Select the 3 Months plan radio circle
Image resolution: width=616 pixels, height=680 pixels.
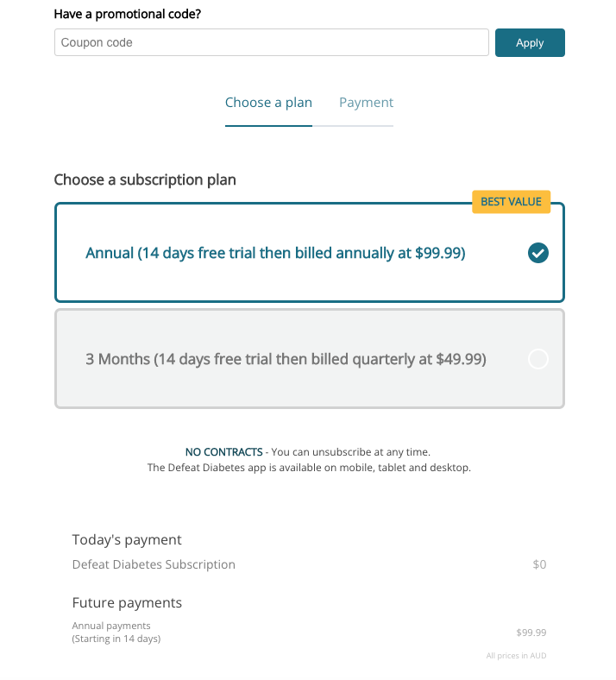click(538, 359)
